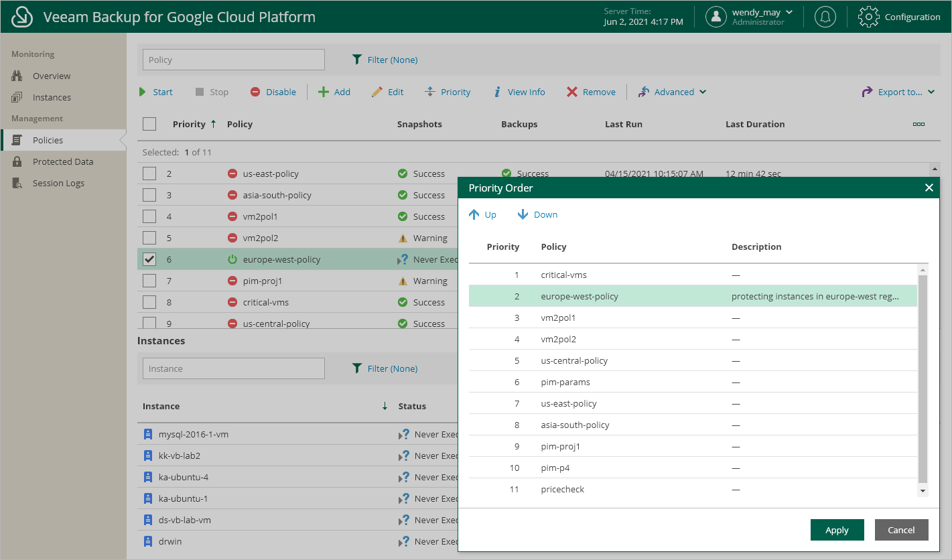The width and height of the screenshot is (952, 560).
Task: Check the asia-south-policy row checkbox
Action: pyautogui.click(x=149, y=195)
